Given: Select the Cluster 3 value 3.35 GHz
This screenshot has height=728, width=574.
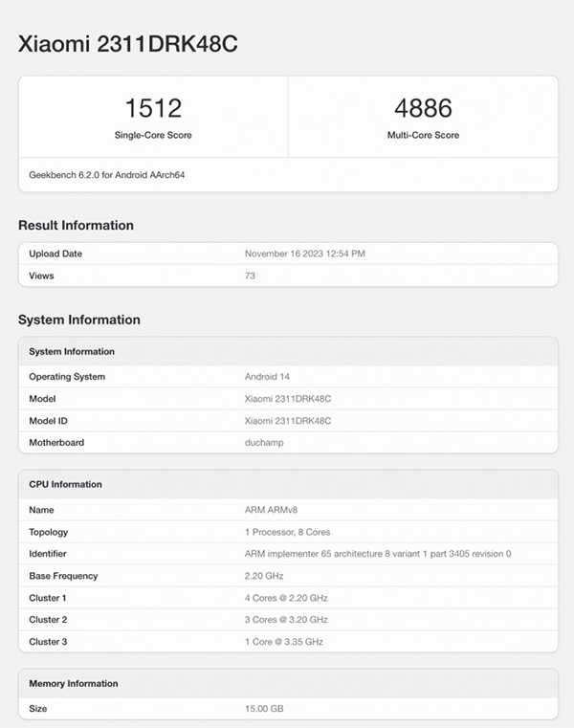Looking at the screenshot, I should click(x=284, y=642).
